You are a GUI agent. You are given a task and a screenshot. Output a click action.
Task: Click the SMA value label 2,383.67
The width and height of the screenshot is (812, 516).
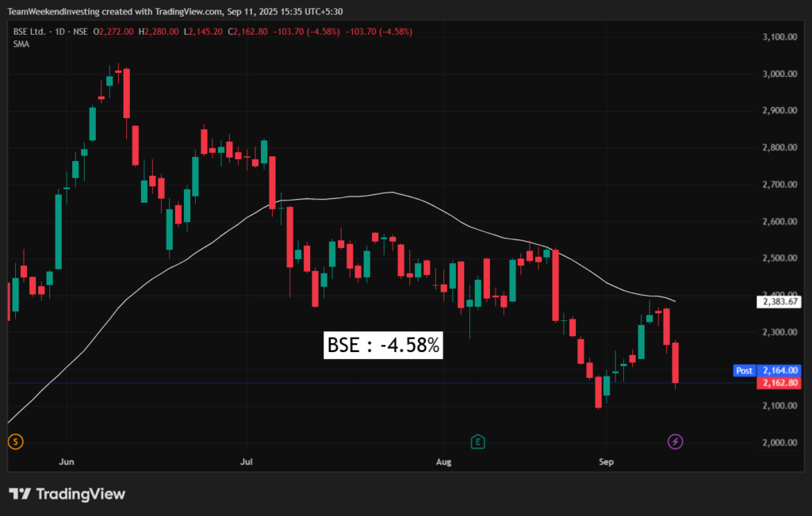[779, 302]
